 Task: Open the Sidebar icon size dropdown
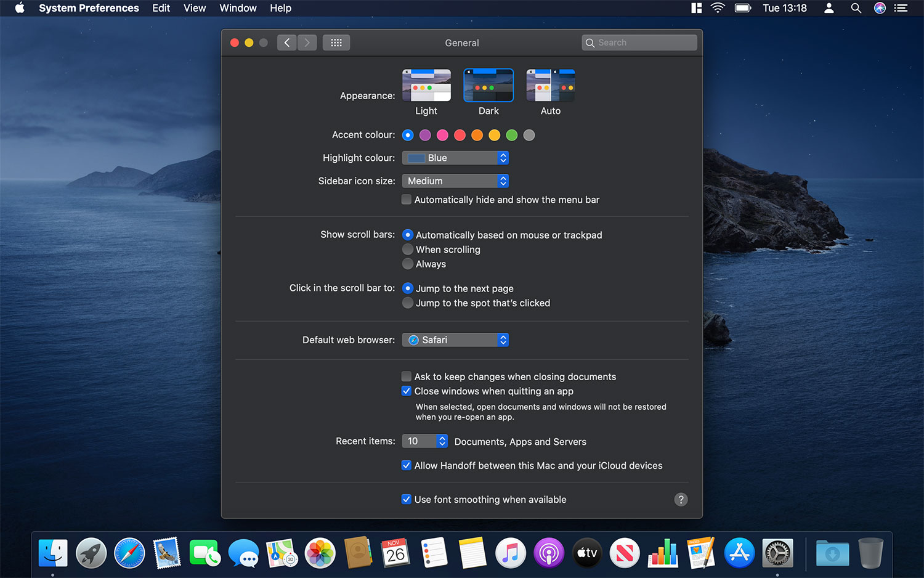tap(455, 181)
